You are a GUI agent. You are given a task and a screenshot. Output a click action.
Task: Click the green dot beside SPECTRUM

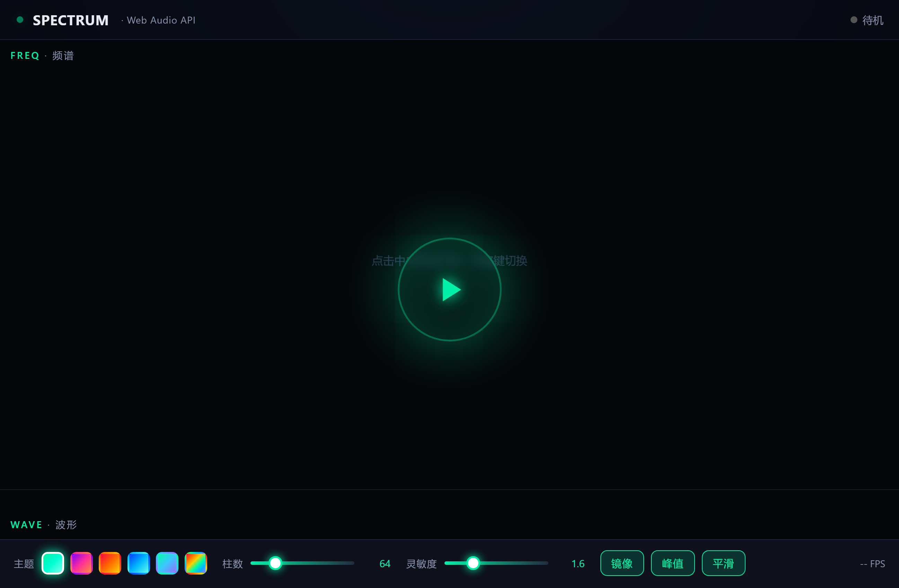point(20,20)
